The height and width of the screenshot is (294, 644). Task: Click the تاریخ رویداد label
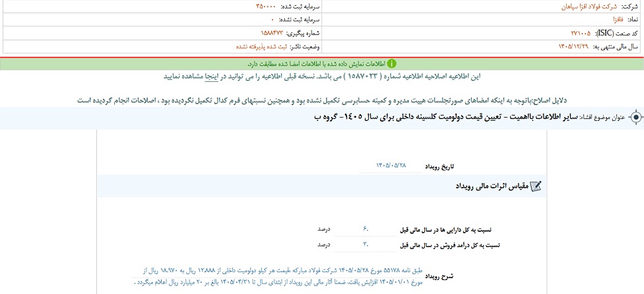[440, 166]
